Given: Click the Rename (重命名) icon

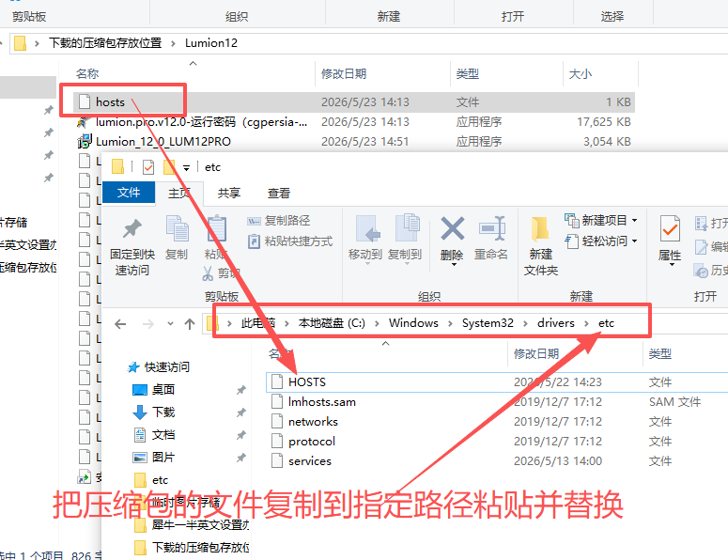Looking at the screenshot, I should [492, 228].
